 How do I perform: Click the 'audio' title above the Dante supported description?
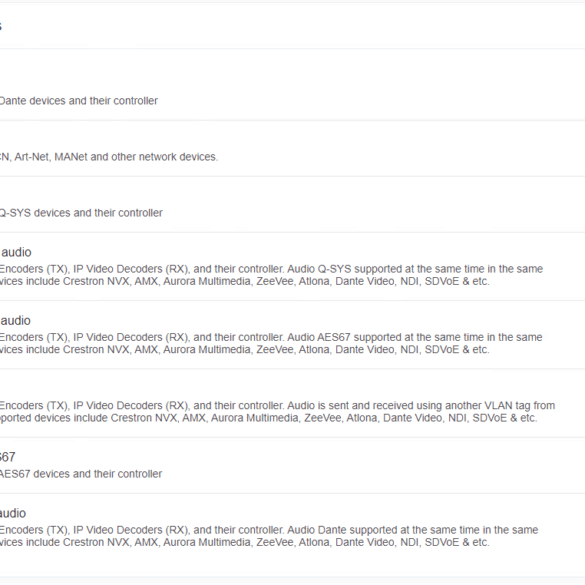pyautogui.click(x=13, y=513)
